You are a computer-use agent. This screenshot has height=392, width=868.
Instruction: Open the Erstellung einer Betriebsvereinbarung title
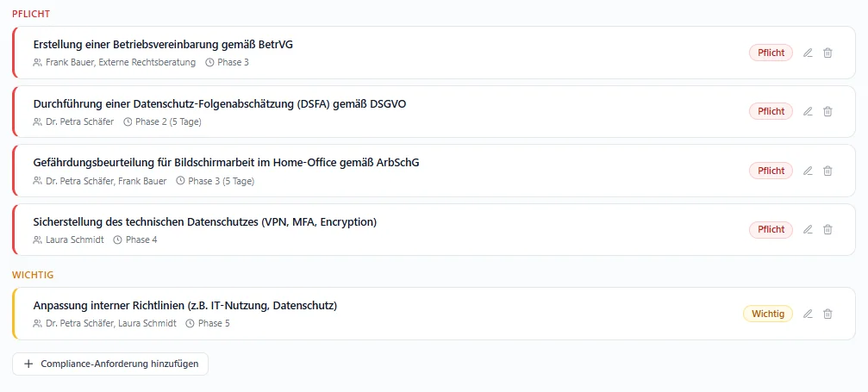[163, 44]
